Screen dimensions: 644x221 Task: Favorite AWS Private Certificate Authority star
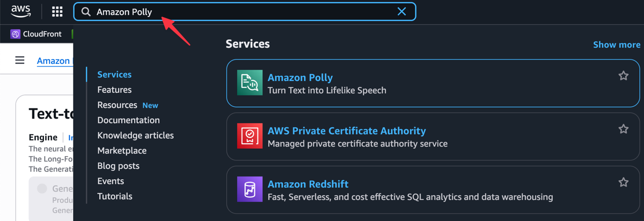pos(623,129)
